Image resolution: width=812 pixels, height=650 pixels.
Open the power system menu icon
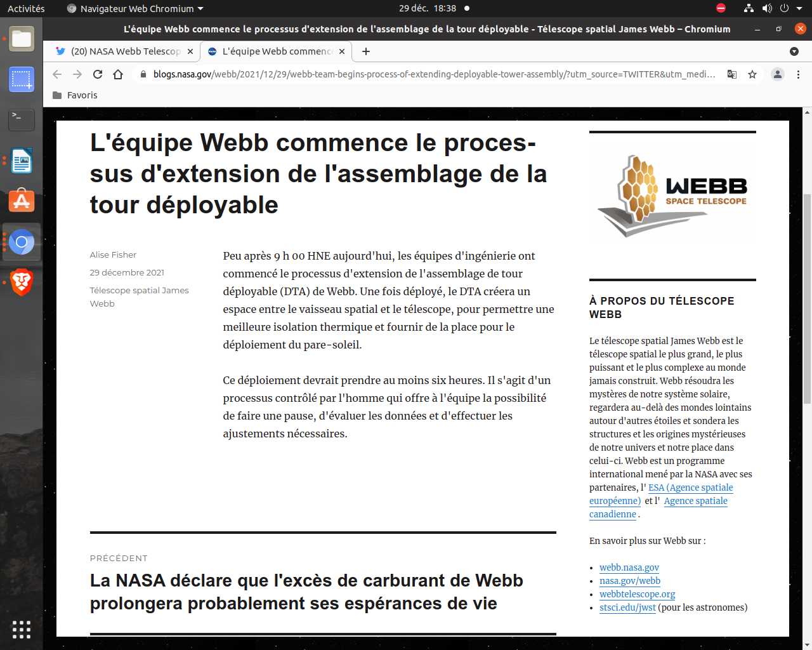pyautogui.click(x=784, y=8)
